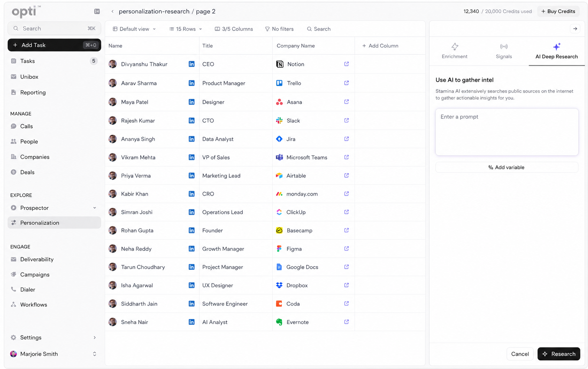Open external link for Notion
Viewport: 588px width, 369px height.
pos(346,64)
